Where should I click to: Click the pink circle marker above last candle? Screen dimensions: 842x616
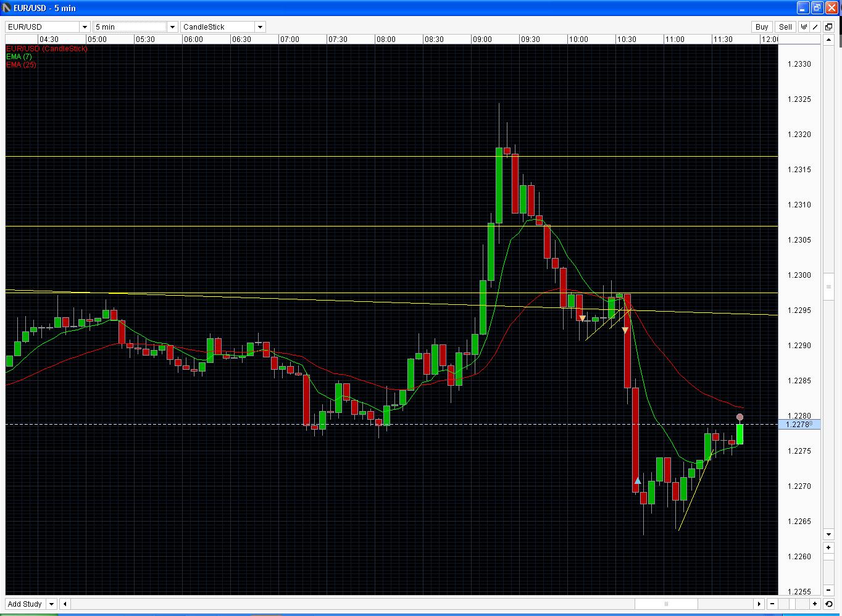coord(740,417)
